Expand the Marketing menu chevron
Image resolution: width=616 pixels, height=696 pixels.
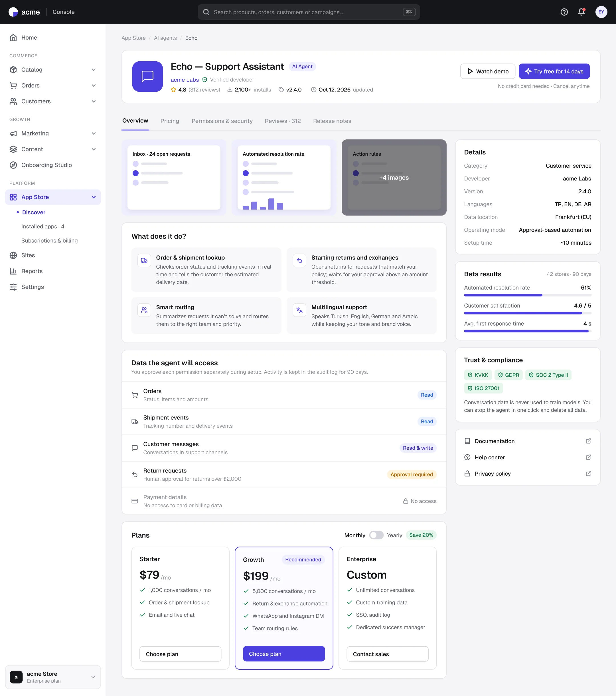click(x=94, y=133)
